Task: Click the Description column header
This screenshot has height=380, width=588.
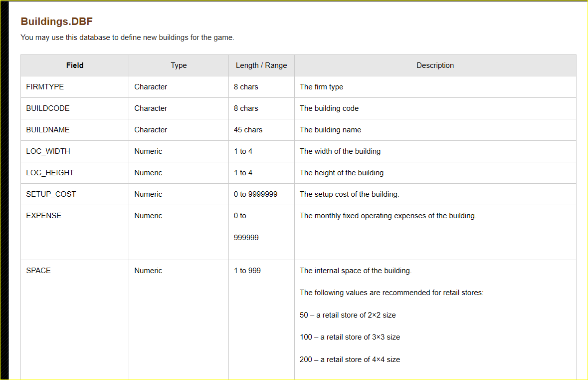Action: (x=435, y=65)
